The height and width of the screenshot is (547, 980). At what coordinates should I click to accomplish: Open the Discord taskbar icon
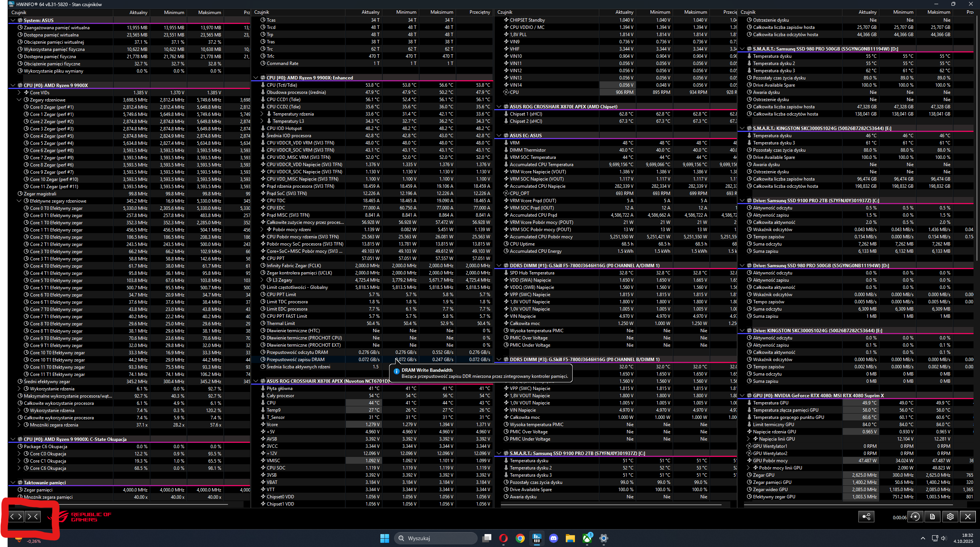point(554,538)
